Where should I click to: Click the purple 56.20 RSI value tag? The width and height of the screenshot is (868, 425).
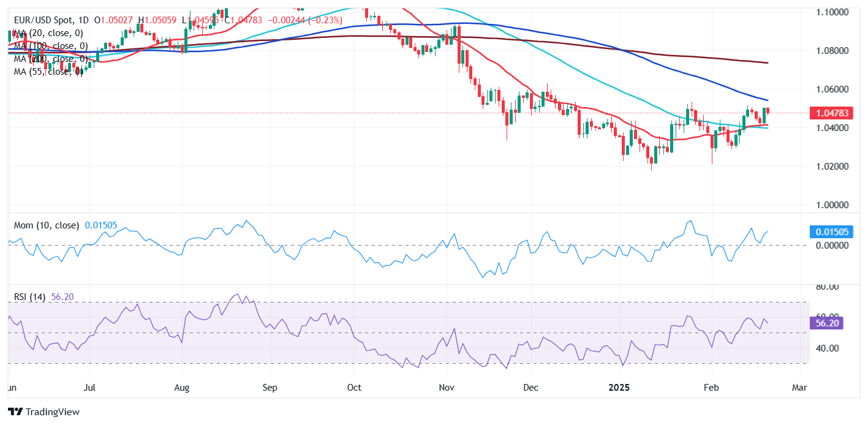[828, 322]
